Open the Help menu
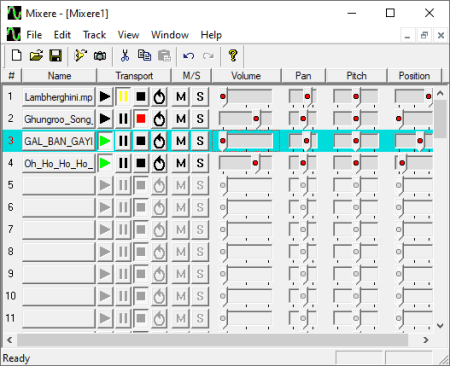Viewport: 450px width, 366px height. coord(211,35)
